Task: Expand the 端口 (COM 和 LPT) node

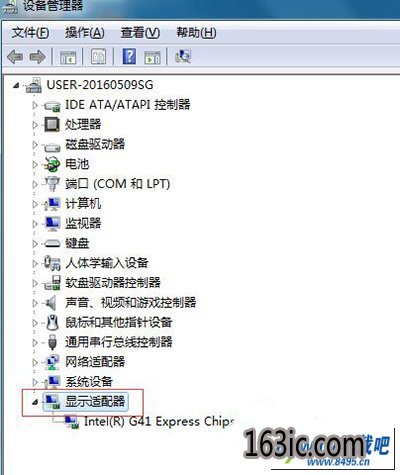Action: click(x=35, y=184)
